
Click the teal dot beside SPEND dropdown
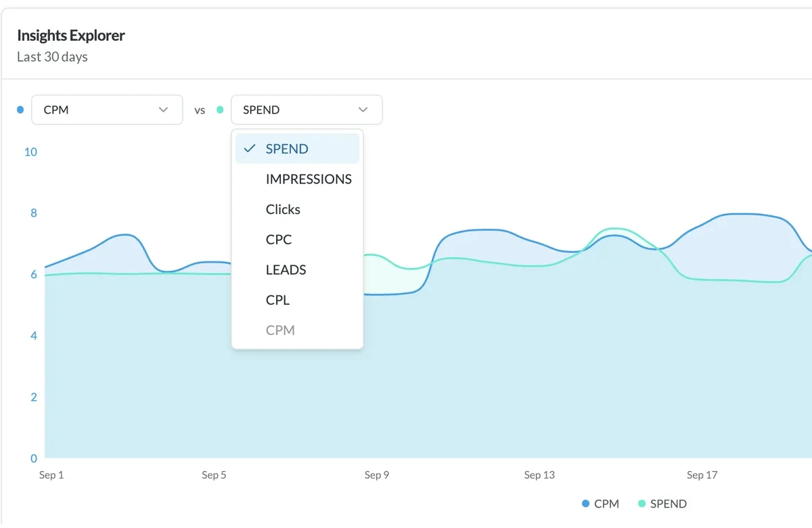click(x=220, y=110)
